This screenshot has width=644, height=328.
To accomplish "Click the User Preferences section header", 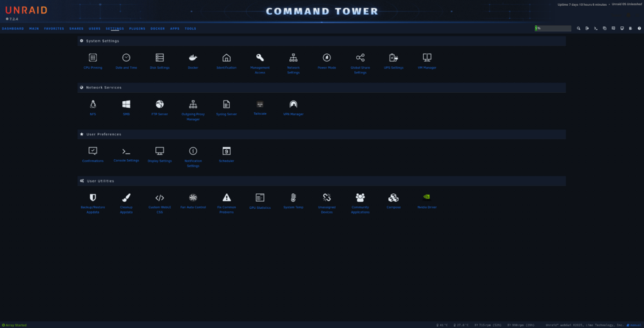I will click(x=321, y=135).
